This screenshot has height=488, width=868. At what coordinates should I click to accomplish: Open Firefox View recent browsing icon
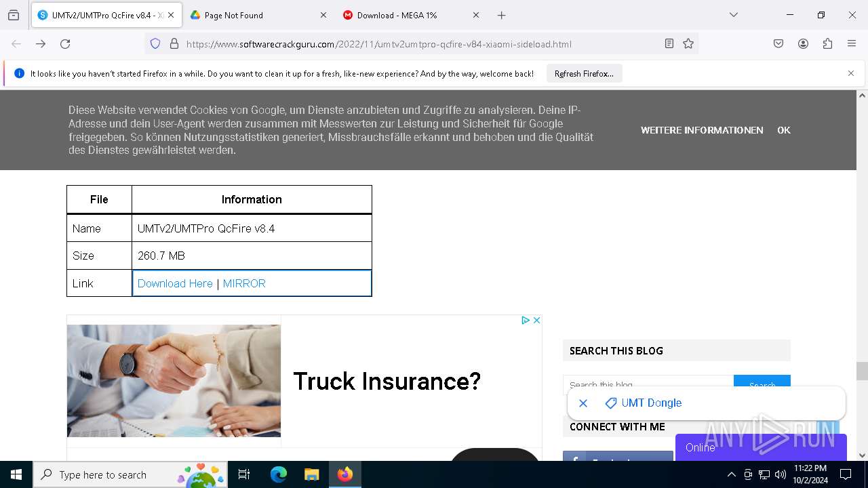click(x=14, y=15)
